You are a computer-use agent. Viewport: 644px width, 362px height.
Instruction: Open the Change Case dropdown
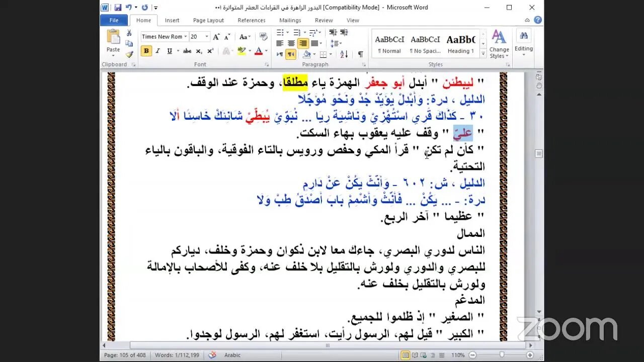(x=245, y=37)
